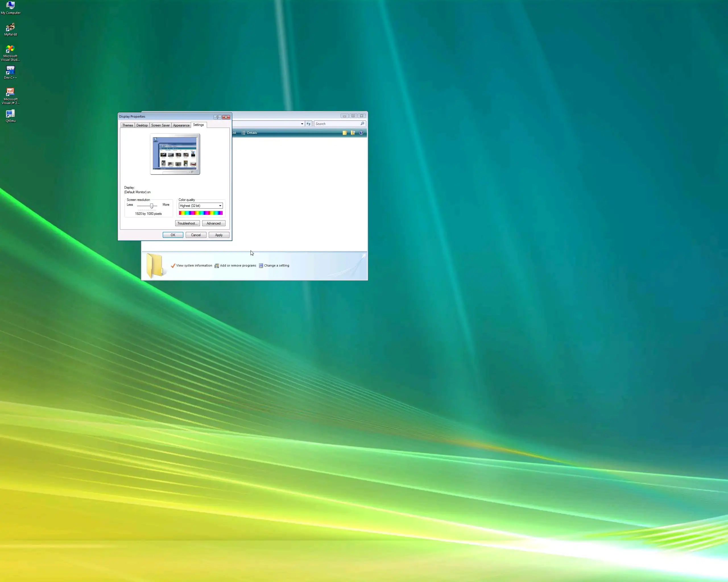This screenshot has width=728, height=582.
Task: Switch to the Screen Saver tab
Action: 160,126
